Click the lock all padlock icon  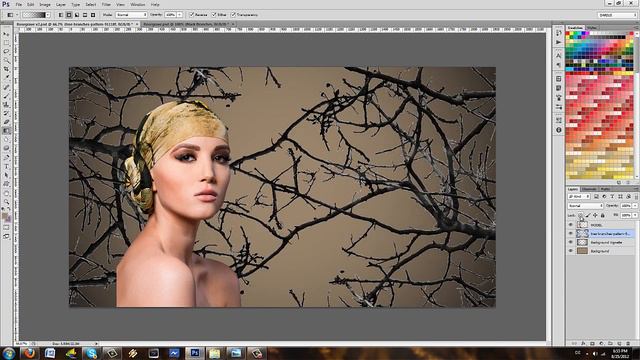coord(602,215)
